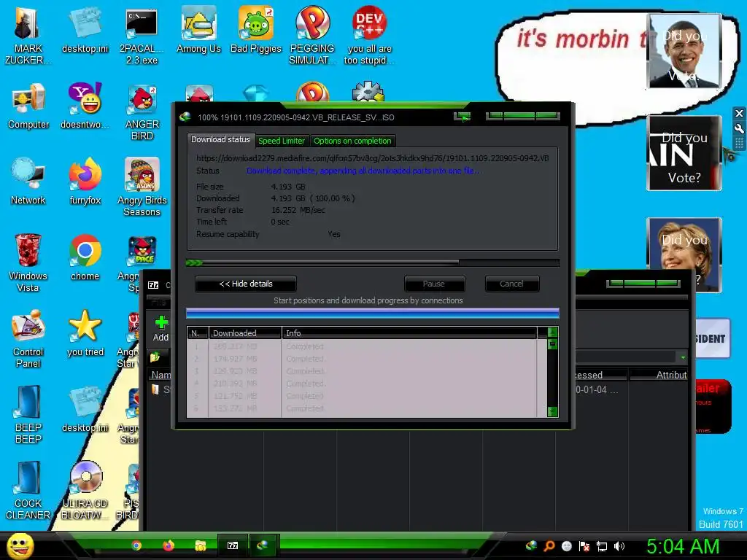Open Chrome from the taskbar
747x560 pixels.
(136, 545)
